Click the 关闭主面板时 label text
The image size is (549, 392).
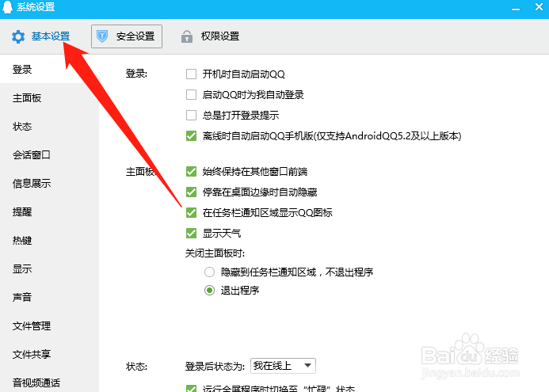coord(215,253)
